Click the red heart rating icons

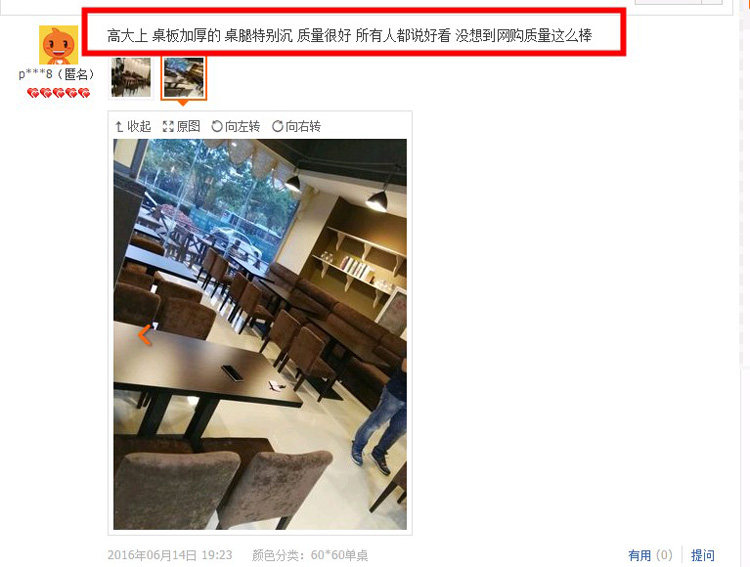point(58,93)
